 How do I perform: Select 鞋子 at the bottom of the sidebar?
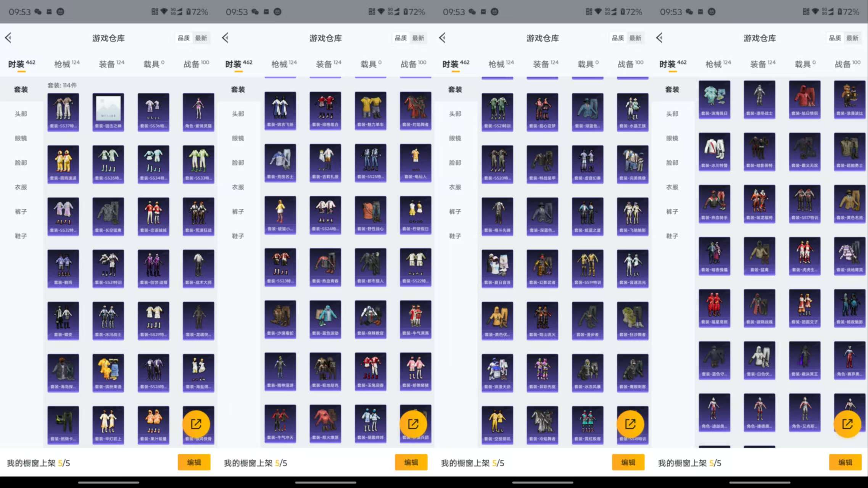21,236
